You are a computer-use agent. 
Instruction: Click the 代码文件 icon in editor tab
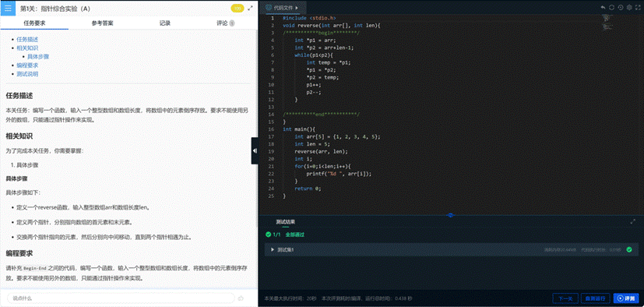point(269,7)
